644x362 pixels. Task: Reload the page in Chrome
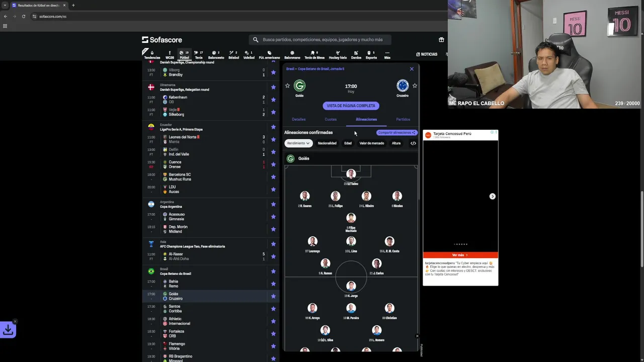click(x=23, y=16)
